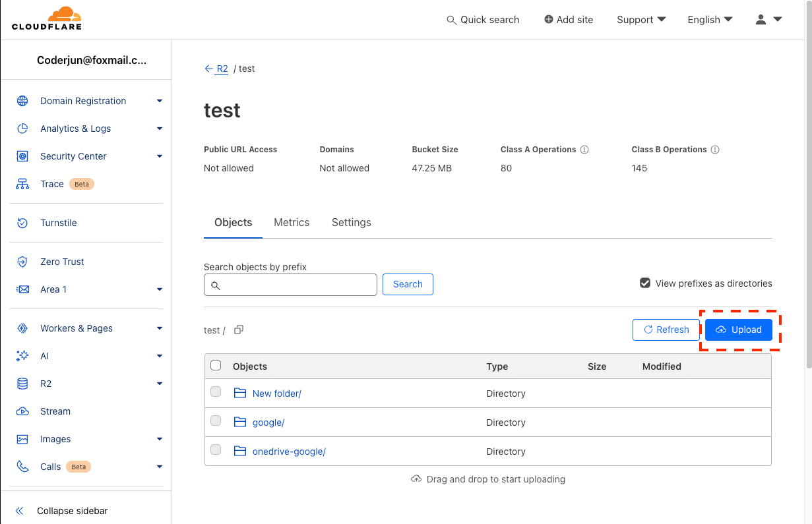Screen dimensions: 812x524
Task: Click the Refresh button
Action: (x=666, y=330)
